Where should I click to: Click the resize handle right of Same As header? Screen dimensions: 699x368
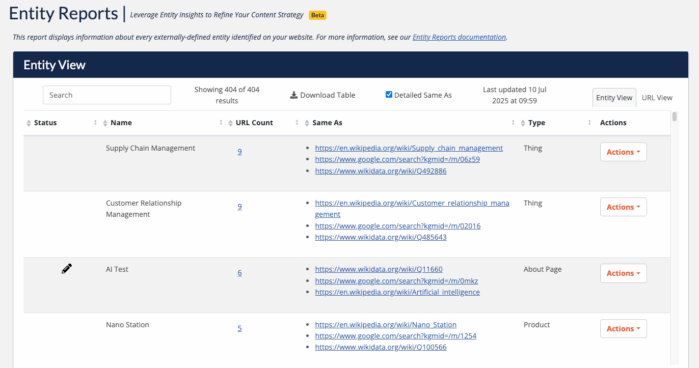513,123
